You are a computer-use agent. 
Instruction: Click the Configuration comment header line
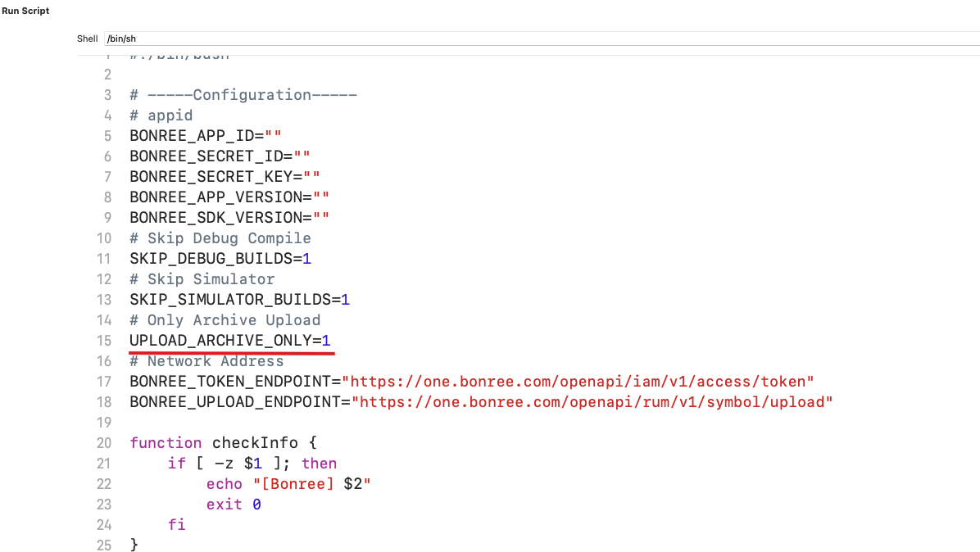243,95
